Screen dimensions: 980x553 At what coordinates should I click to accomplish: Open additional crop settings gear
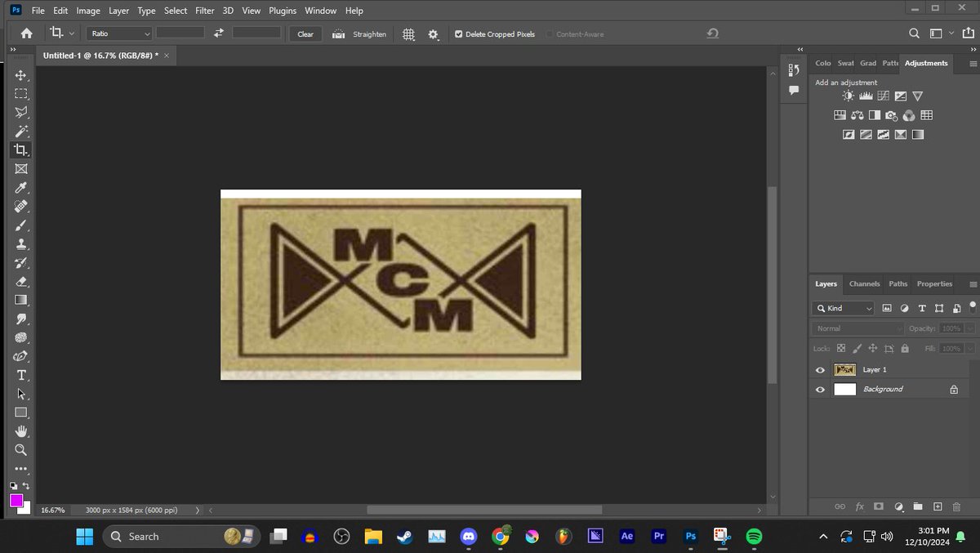pos(433,34)
